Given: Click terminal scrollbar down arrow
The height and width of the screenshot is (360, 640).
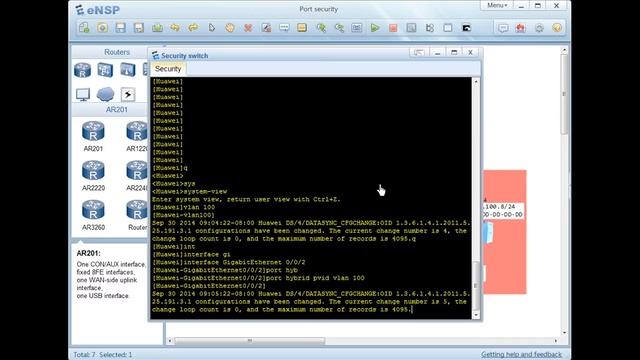Looking at the screenshot, I should (x=476, y=315).
